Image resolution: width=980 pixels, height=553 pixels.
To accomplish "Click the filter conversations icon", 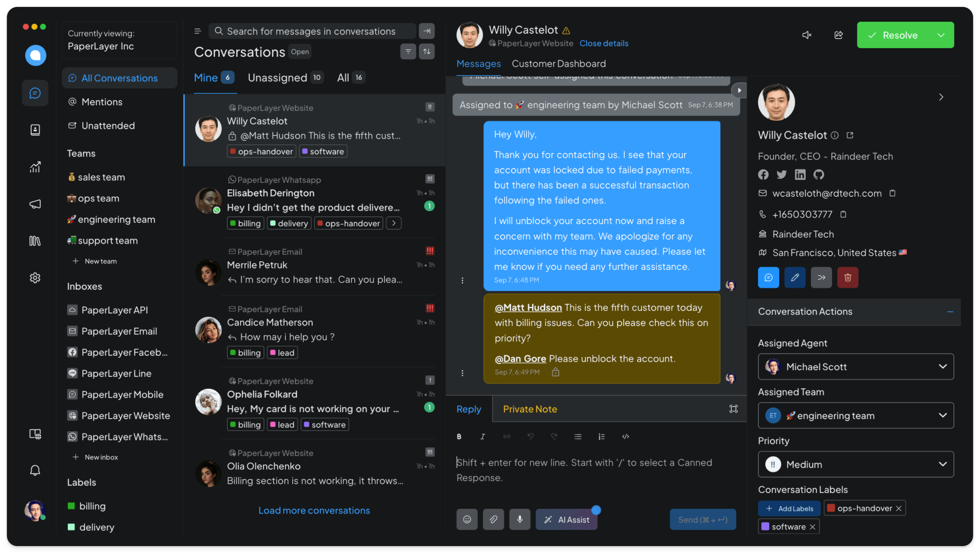I will pyautogui.click(x=408, y=52).
